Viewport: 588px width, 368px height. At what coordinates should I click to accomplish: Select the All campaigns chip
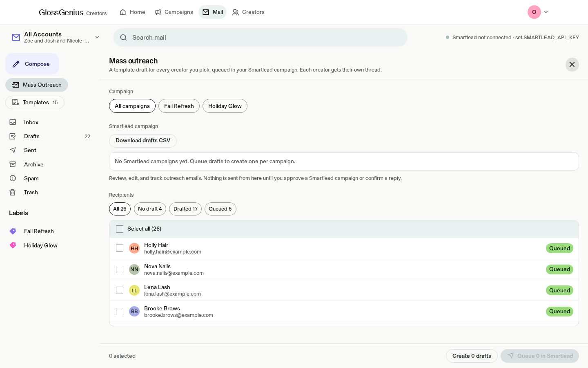pyautogui.click(x=132, y=106)
